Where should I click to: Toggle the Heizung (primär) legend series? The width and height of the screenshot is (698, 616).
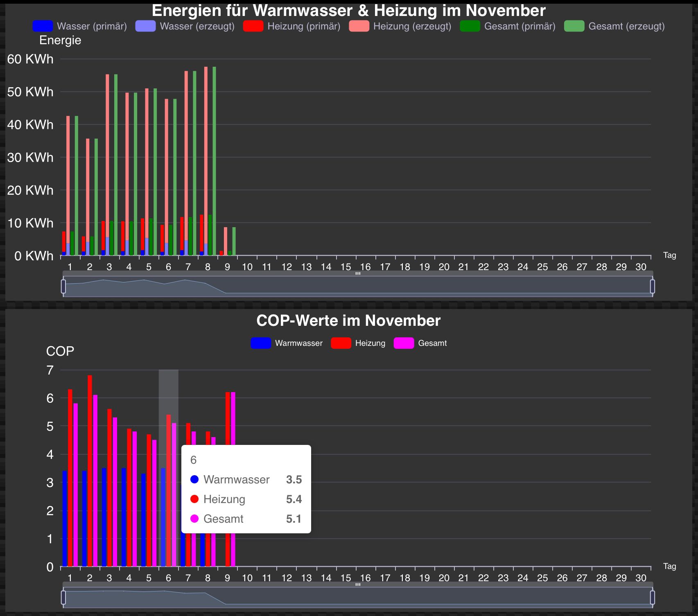292,26
